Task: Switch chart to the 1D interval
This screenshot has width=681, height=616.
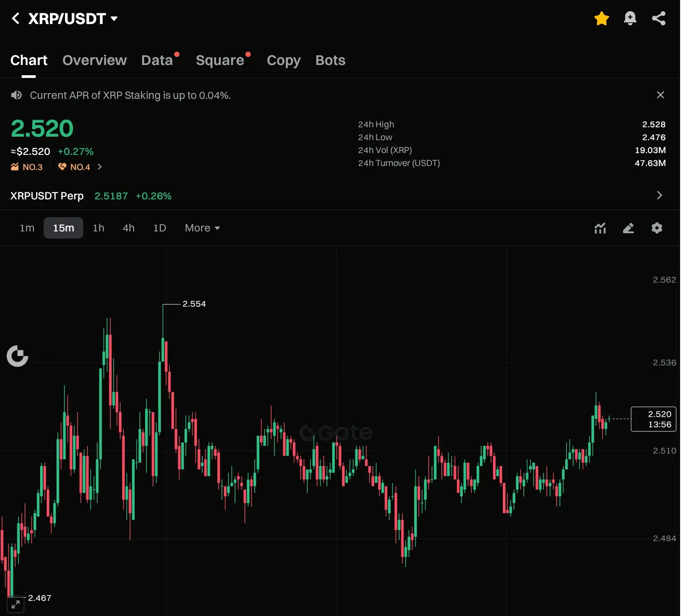Action: (159, 228)
